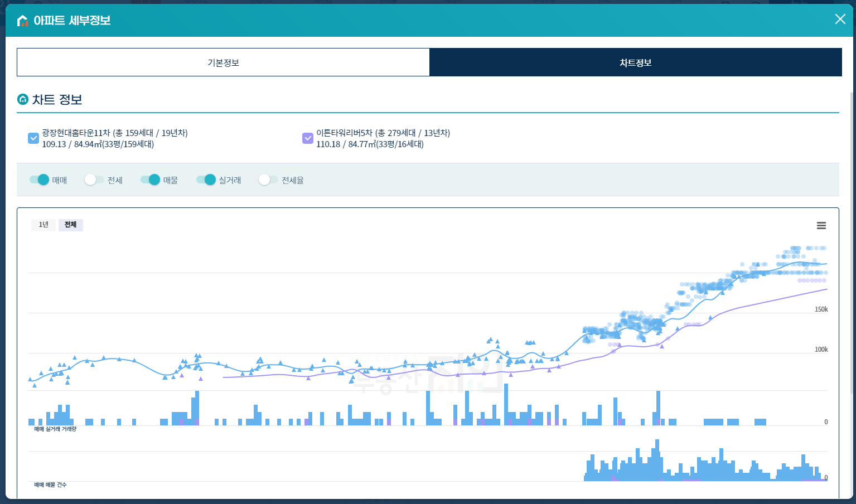Switch off the 실거래 toggle

[x=206, y=180]
